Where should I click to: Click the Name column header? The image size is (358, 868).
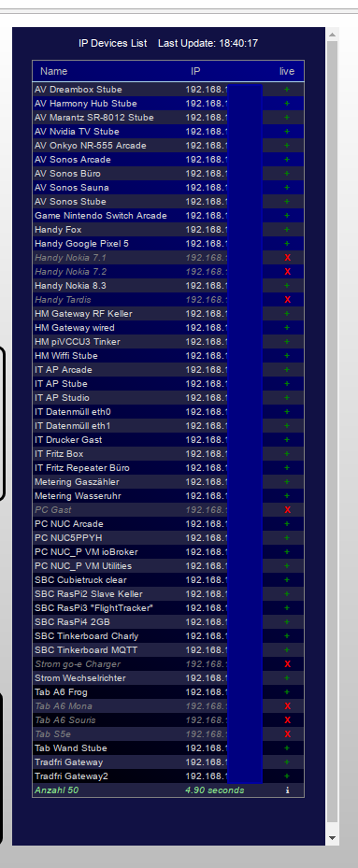54,71
